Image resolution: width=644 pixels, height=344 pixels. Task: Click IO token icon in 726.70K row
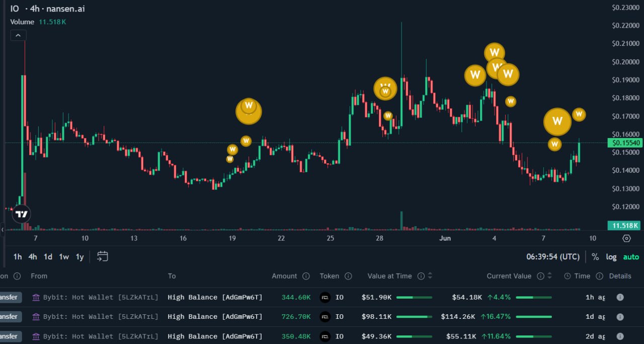click(326, 317)
